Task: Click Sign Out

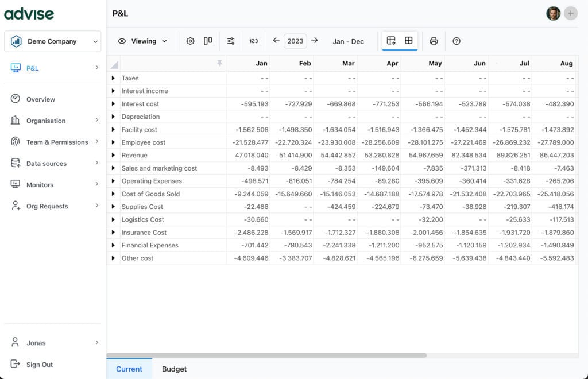Action: pos(40,365)
